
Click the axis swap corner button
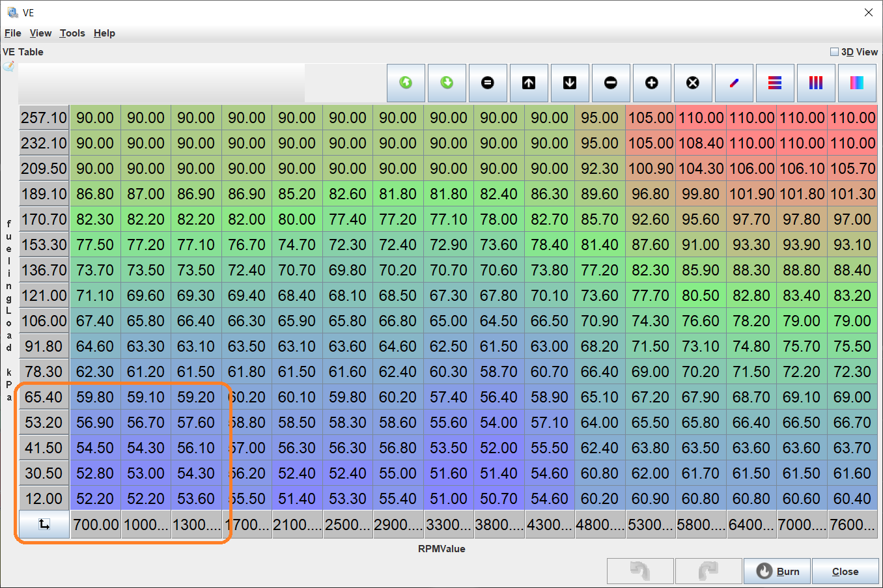coord(44,524)
